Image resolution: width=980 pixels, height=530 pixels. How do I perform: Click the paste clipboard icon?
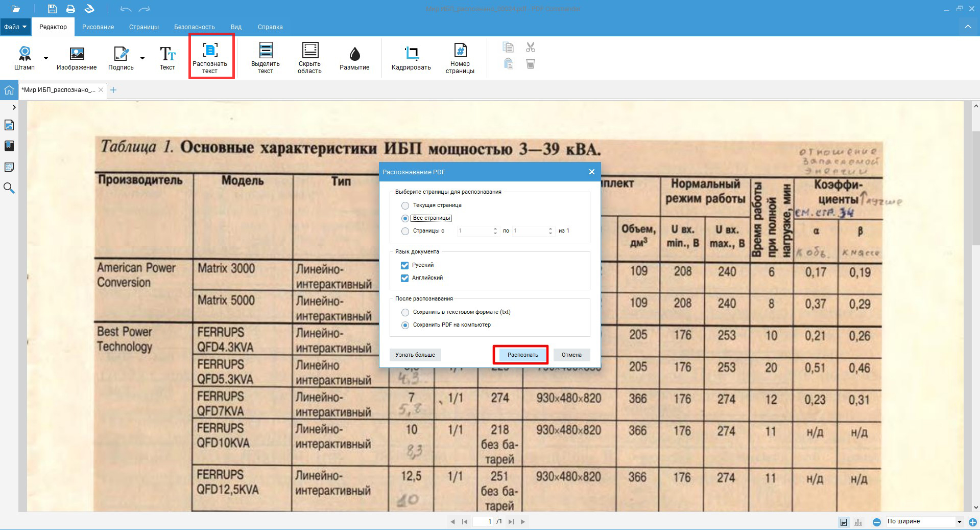[x=508, y=64]
